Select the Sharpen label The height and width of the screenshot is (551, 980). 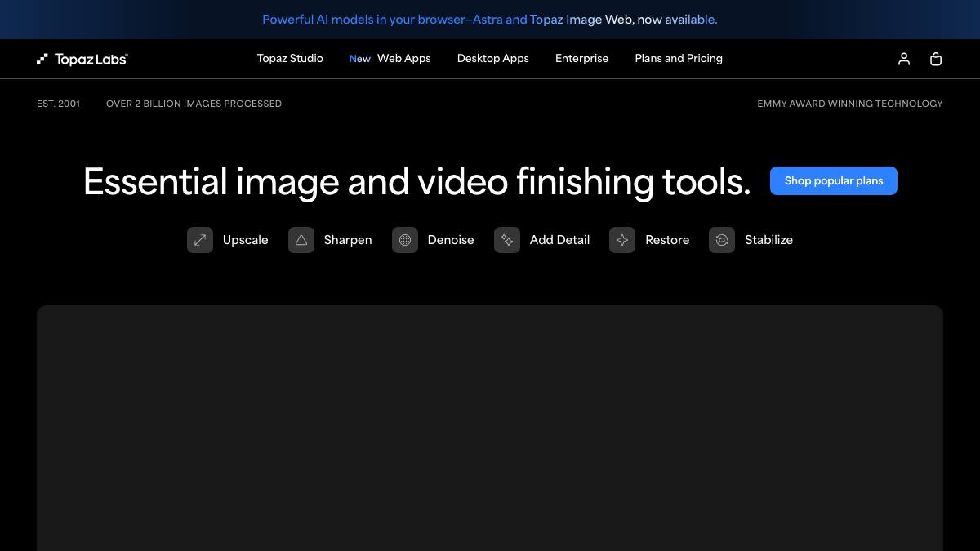click(348, 240)
